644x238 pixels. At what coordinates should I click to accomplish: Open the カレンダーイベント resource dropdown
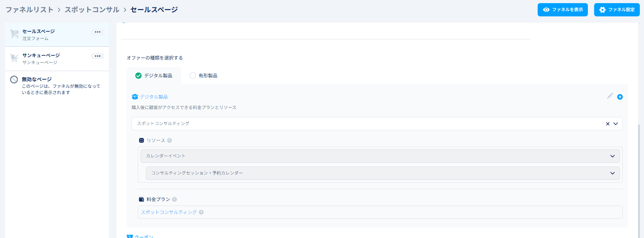pos(612,156)
